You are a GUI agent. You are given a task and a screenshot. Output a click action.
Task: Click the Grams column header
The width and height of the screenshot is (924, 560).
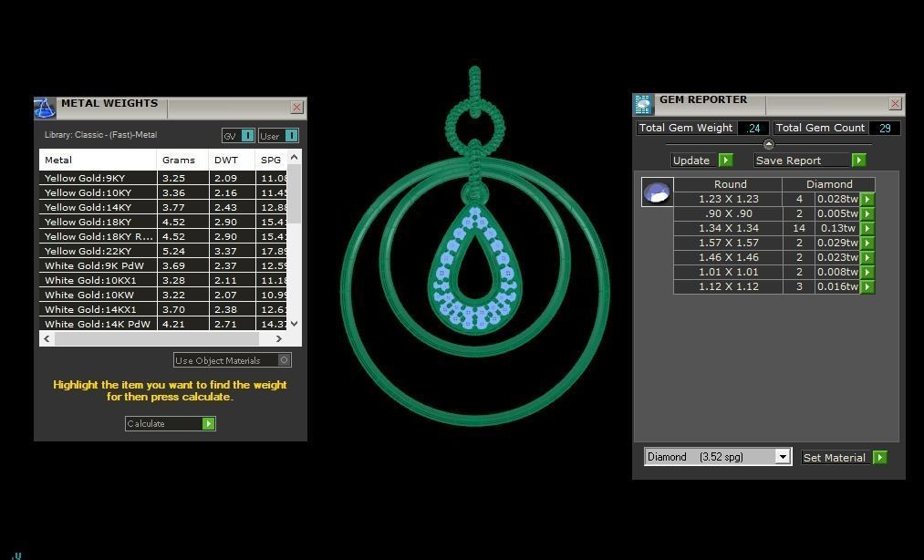pyautogui.click(x=182, y=160)
